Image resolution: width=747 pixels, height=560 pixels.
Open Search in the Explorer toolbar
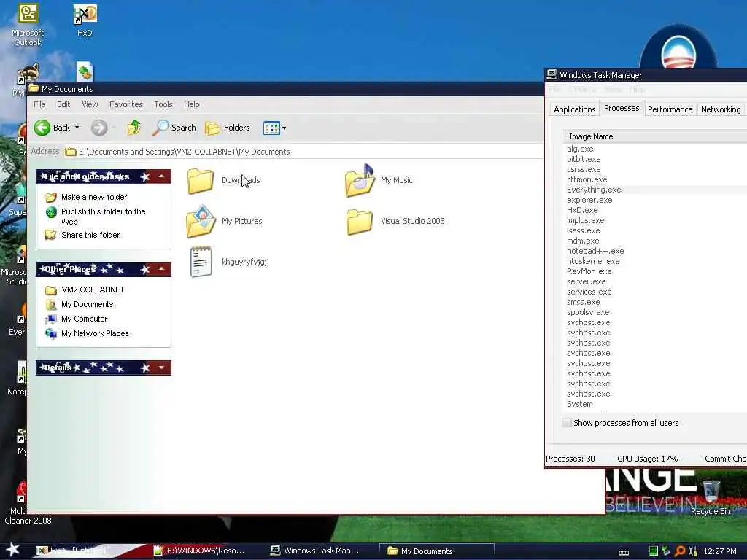pyautogui.click(x=174, y=128)
